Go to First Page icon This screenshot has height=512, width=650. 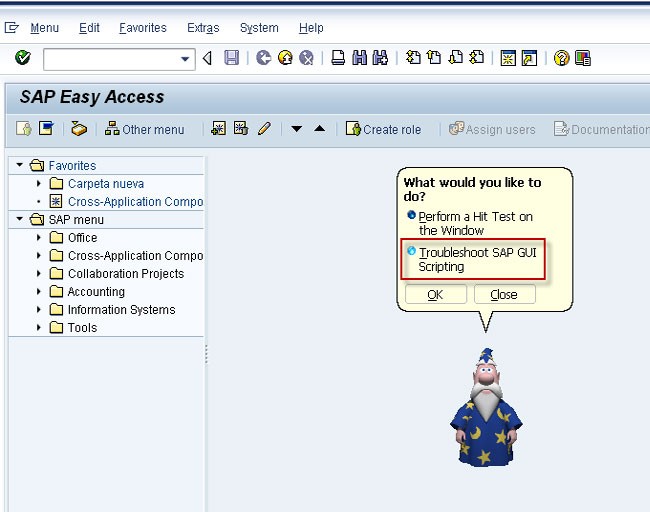click(413, 58)
